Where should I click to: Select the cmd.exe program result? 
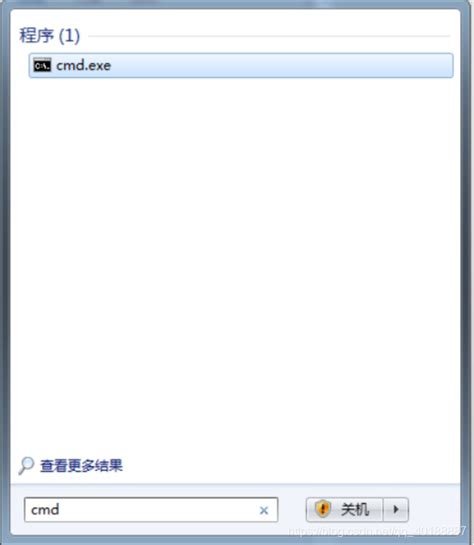point(241,65)
